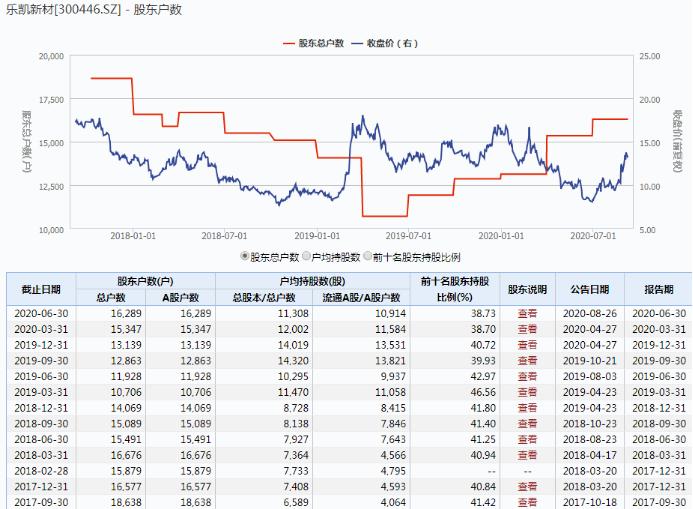Click the 2019-01-01 chart axis label

tap(317, 235)
